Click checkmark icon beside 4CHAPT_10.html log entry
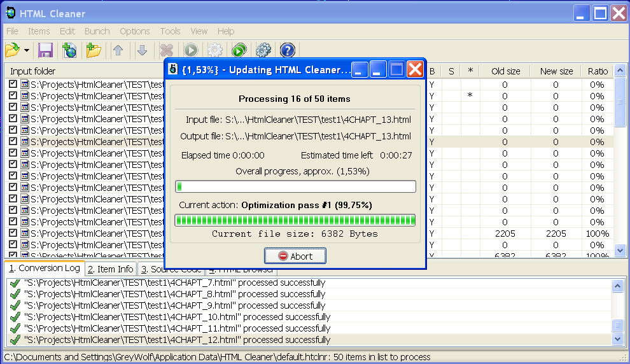630x364 pixels. (15, 317)
